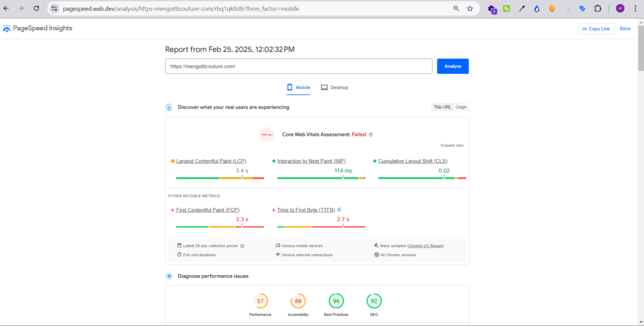Viewport: 644px width, 326px height.
Task: Click the LCP distribution bar
Action: (220, 178)
